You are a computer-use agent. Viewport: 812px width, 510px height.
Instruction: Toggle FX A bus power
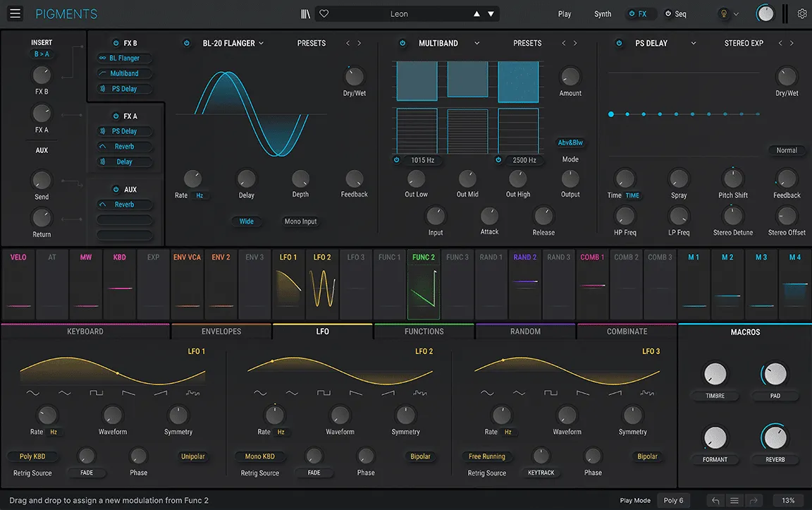(x=116, y=116)
